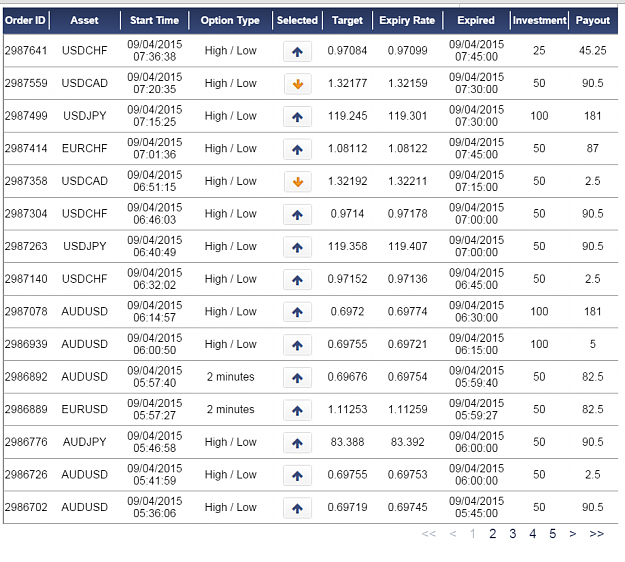
Task: Go to page 4 of results
Action: click(x=533, y=533)
